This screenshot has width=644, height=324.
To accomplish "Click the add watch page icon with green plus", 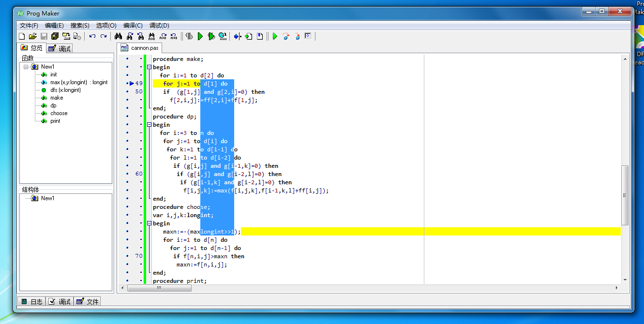I will tap(249, 36).
